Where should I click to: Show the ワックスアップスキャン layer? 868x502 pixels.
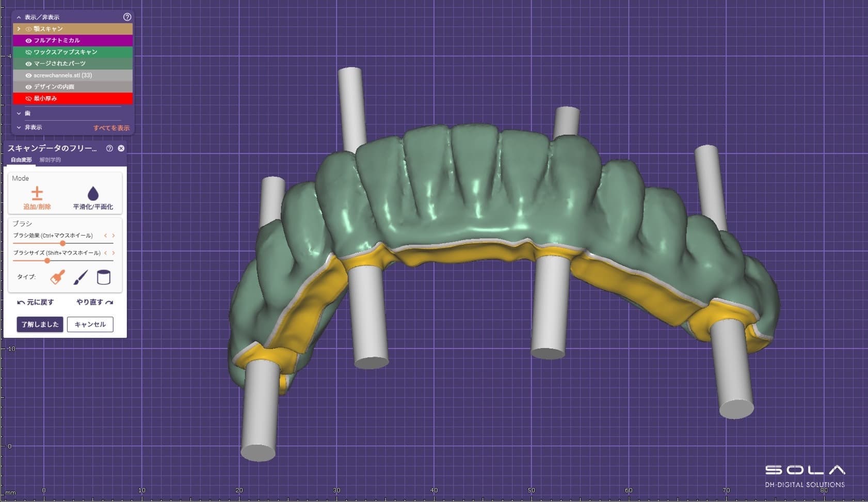[28, 52]
